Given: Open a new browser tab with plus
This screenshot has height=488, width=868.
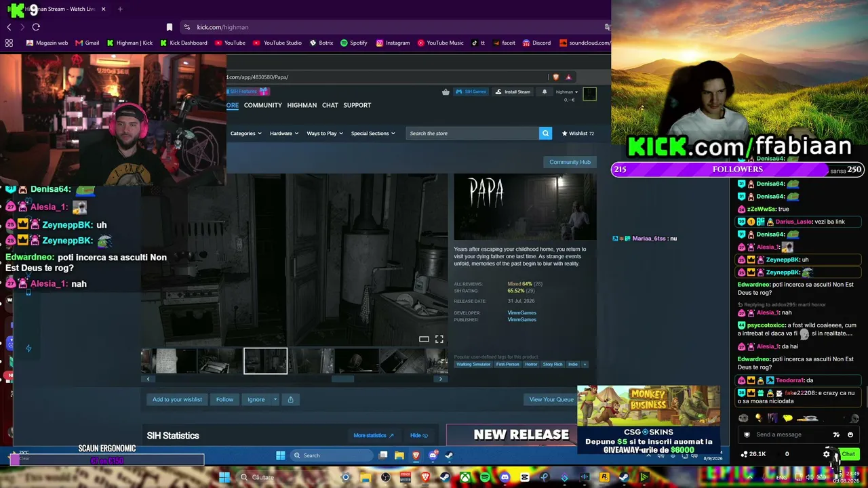Looking at the screenshot, I should pyautogui.click(x=120, y=9).
